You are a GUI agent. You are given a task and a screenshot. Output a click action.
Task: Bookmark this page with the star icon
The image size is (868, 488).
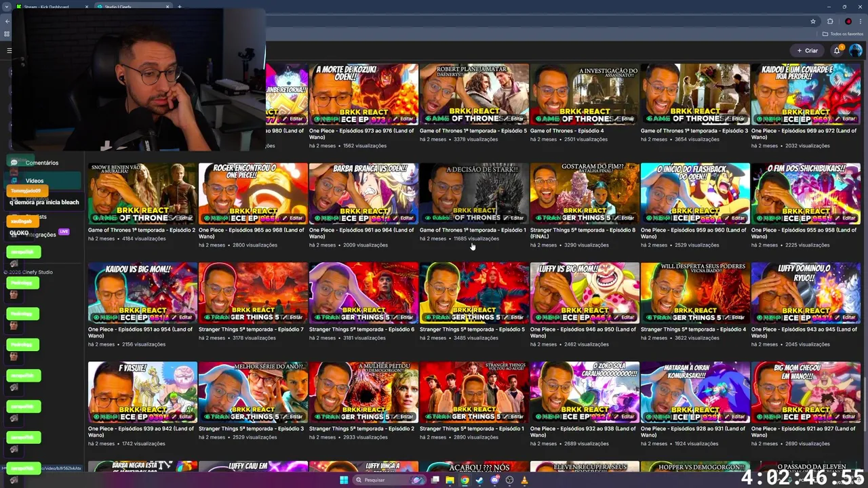click(813, 21)
